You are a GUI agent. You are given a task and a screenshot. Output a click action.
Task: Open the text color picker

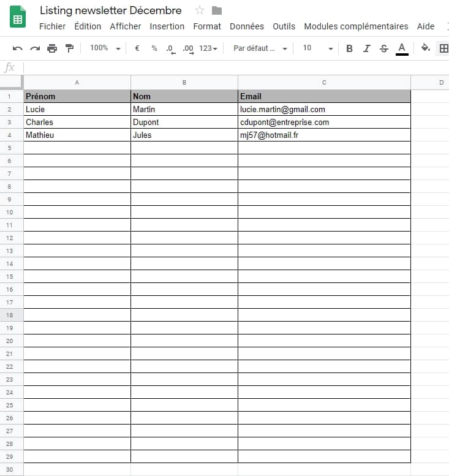coord(402,48)
